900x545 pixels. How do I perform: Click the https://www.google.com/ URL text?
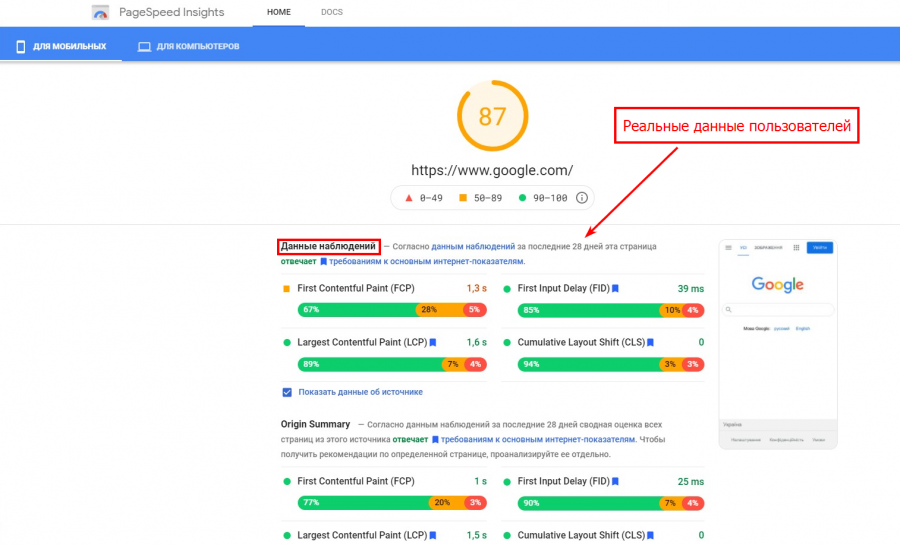[492, 170]
